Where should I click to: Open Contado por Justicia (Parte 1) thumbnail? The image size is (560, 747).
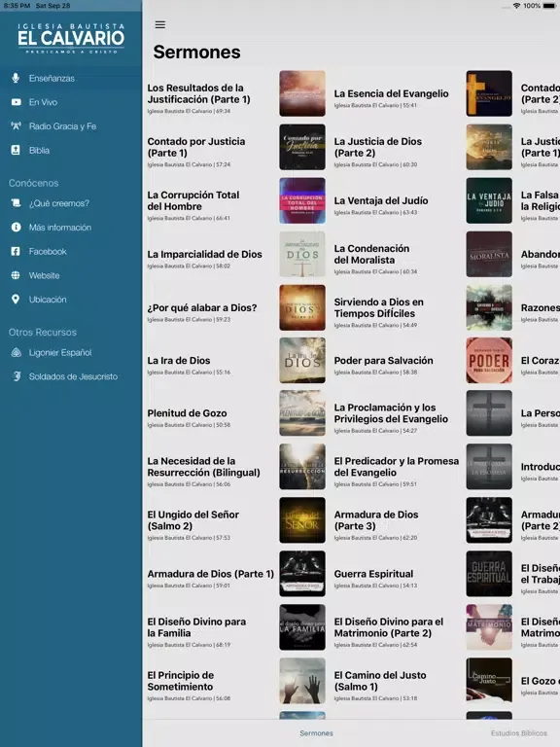[302, 147]
